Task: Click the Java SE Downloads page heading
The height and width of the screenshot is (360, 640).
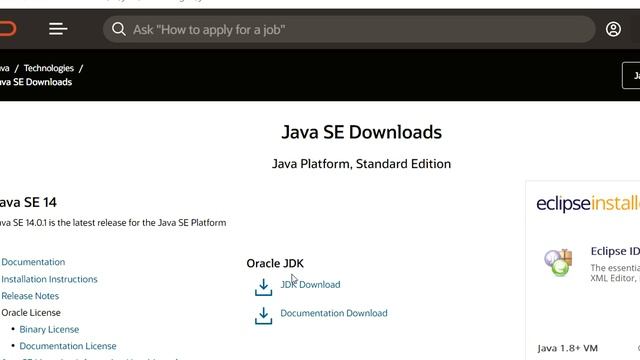Action: [x=362, y=132]
